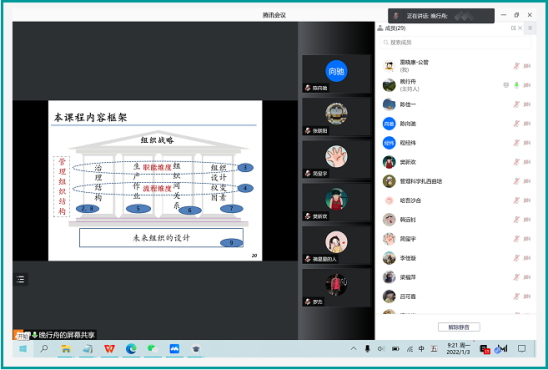Pop out the members panel window

(513, 28)
